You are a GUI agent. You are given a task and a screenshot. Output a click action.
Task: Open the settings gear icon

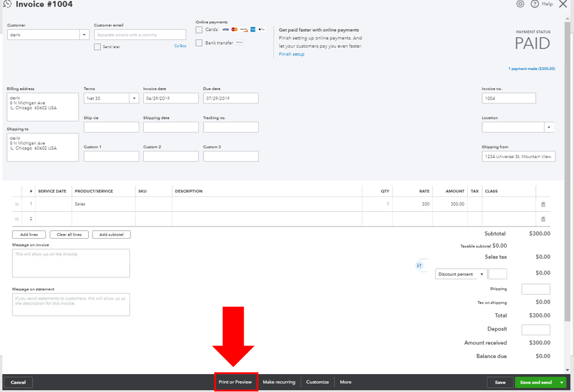(520, 4)
